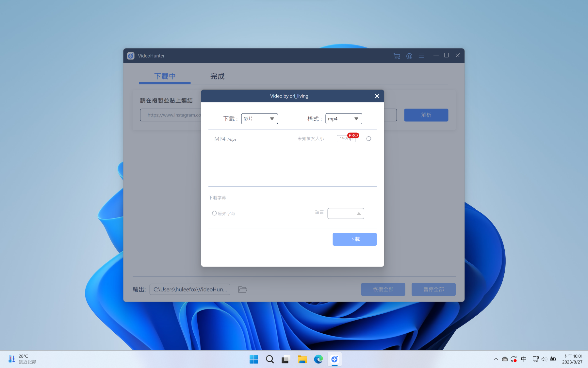Click the user account icon
This screenshot has width=588, height=368.
409,56
